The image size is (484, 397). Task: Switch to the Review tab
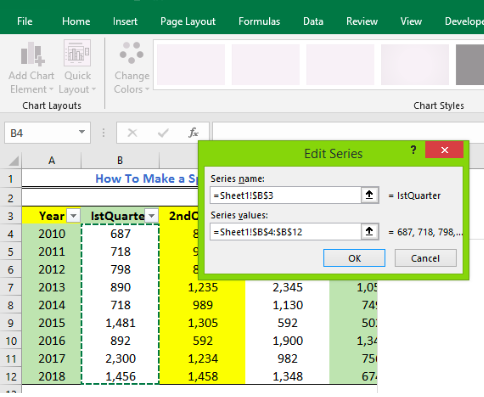tap(362, 22)
